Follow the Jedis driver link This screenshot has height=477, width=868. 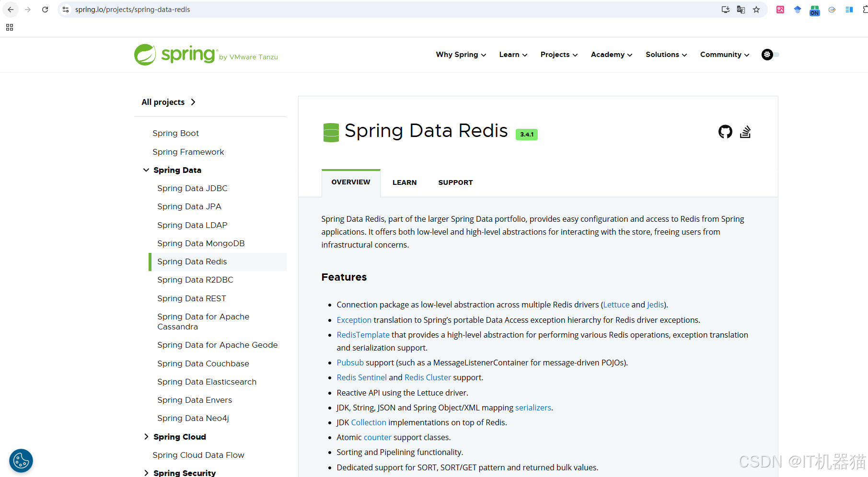pyautogui.click(x=655, y=305)
